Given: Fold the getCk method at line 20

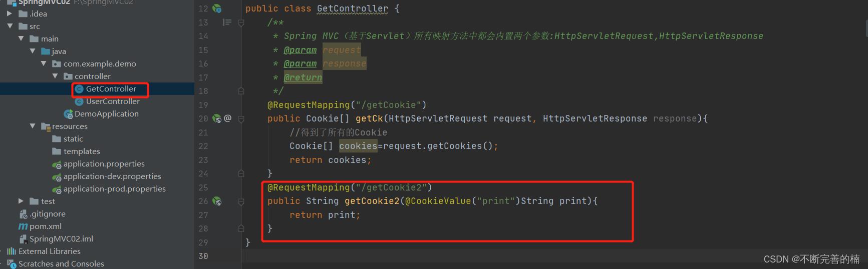Looking at the screenshot, I should pos(241,118).
